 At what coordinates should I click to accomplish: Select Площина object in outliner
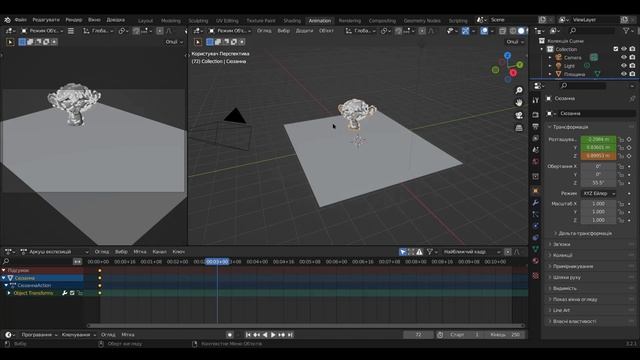pos(575,74)
